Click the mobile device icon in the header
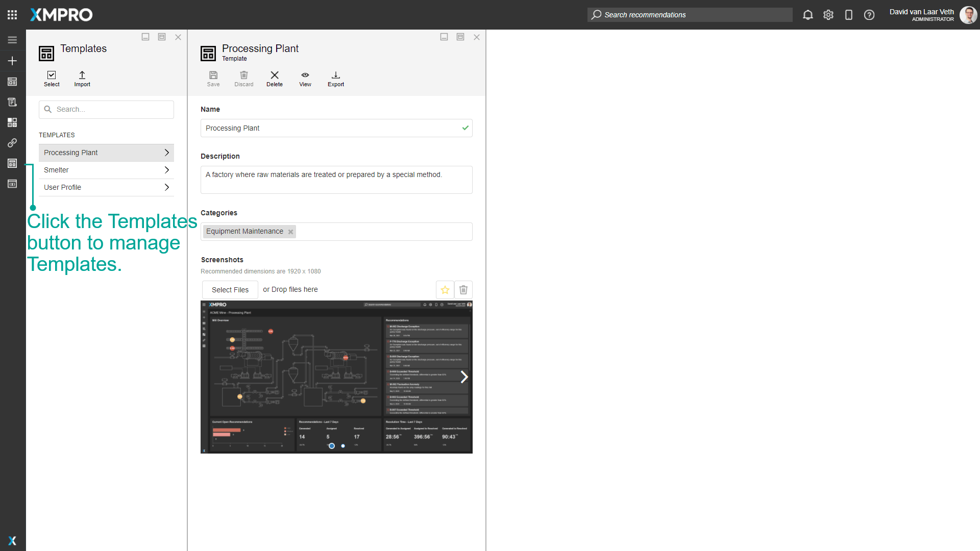 coord(849,15)
